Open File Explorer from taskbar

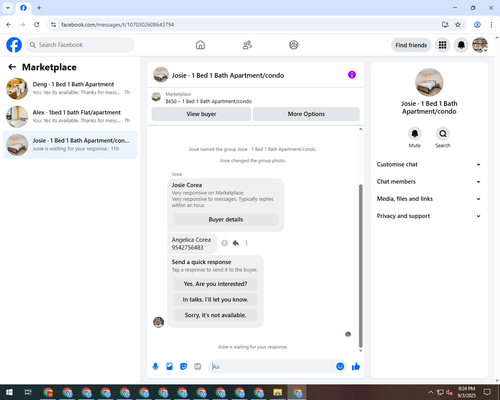[277, 392]
